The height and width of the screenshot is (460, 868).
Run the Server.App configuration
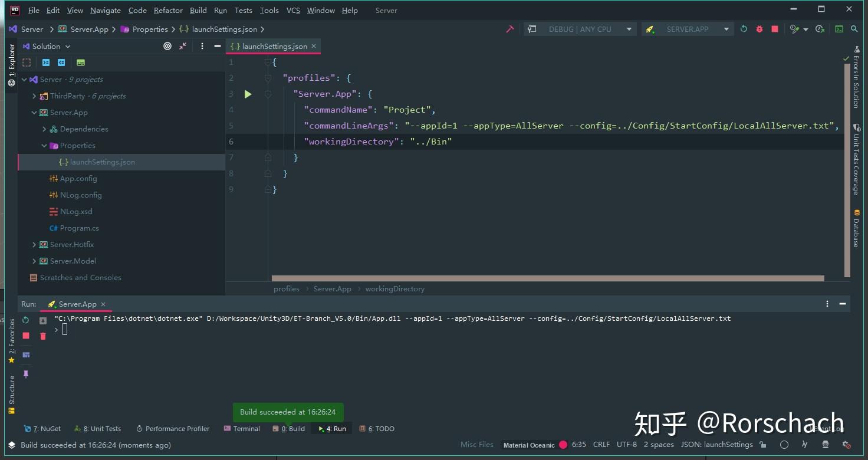click(x=248, y=94)
